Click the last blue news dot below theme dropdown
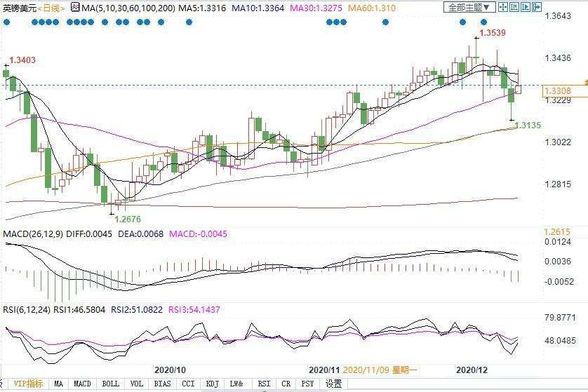The image size is (588, 392). pos(483,22)
